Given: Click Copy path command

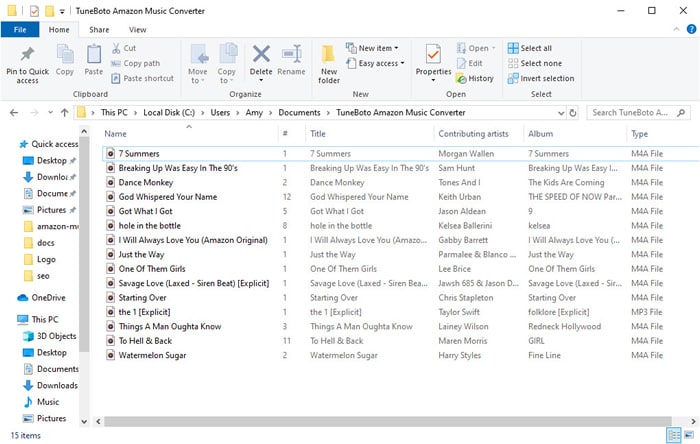Looking at the screenshot, I should tap(135, 63).
